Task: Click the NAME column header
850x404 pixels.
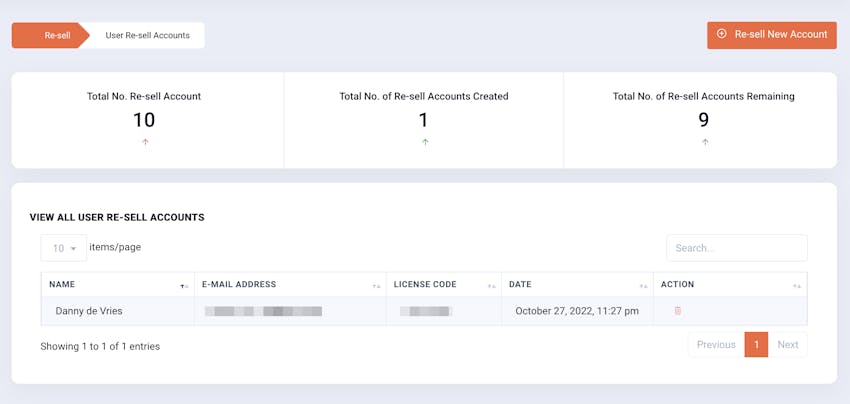Action: click(63, 285)
